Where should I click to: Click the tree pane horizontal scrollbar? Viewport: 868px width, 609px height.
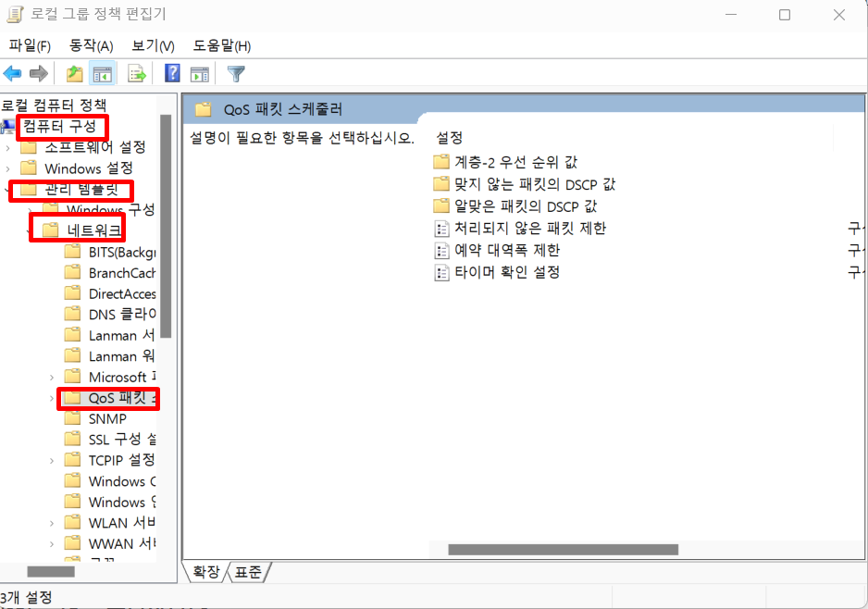51,571
